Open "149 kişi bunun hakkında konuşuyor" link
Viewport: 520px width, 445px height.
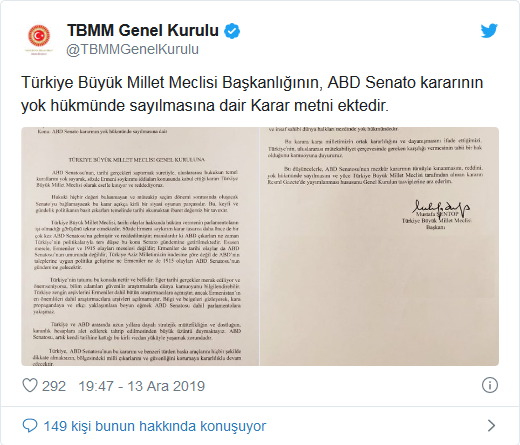tap(155, 426)
